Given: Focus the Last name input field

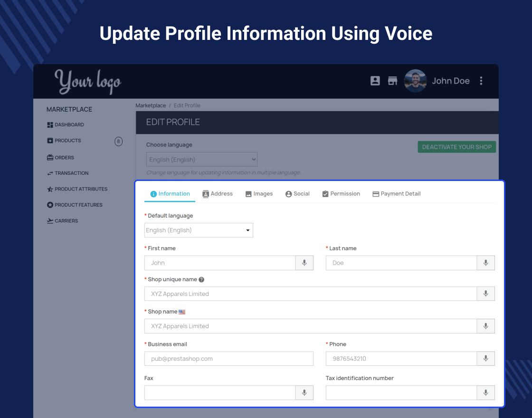Looking at the screenshot, I should [x=401, y=263].
